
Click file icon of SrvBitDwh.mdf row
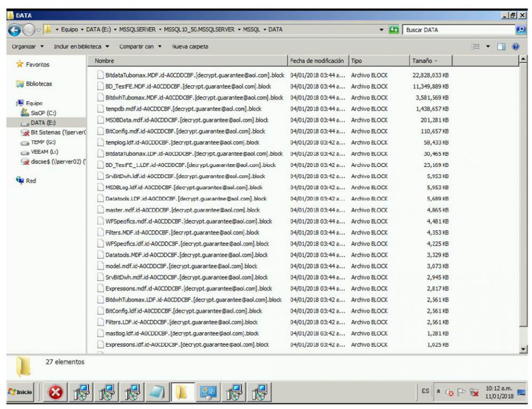point(100,277)
